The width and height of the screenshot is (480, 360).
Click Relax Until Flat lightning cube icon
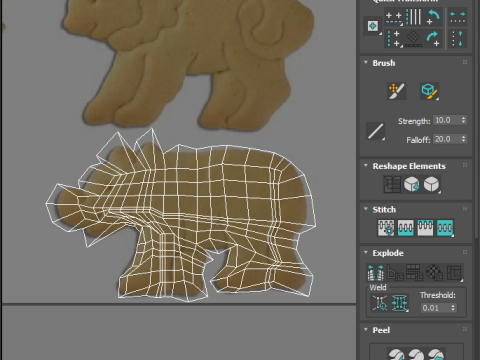[412, 184]
